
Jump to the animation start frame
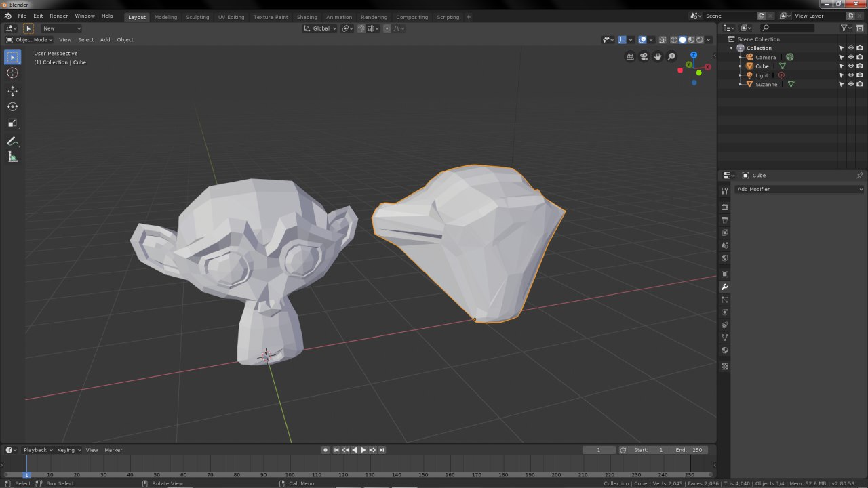point(336,450)
